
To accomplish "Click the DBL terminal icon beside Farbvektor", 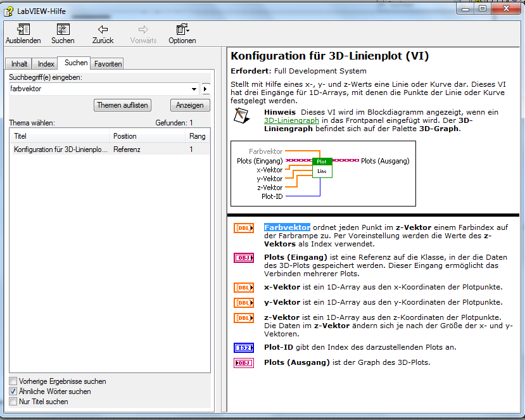I will (244, 228).
